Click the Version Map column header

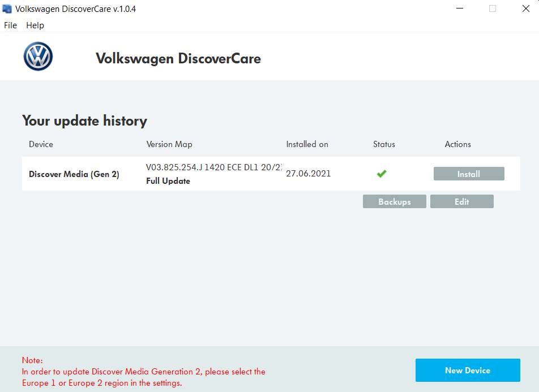click(x=169, y=144)
